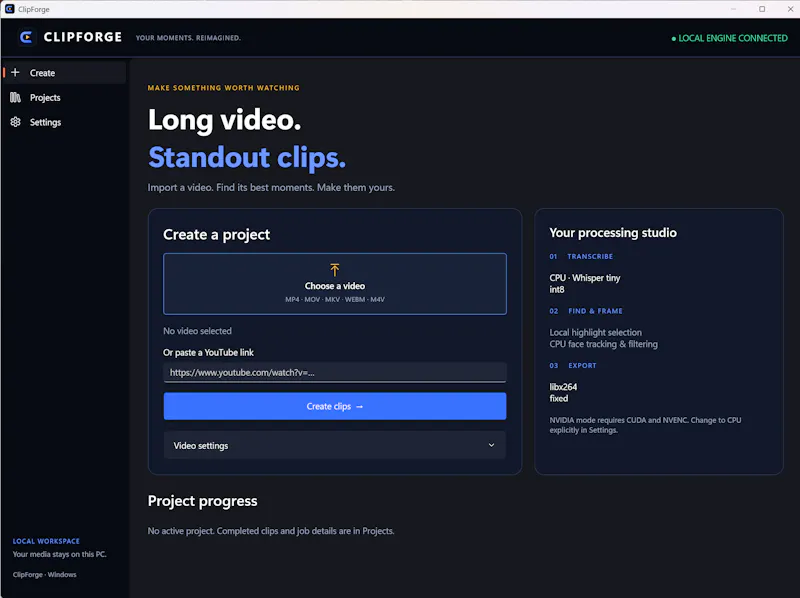Click the 'Project progress' heading
Viewport: 800px width, 598px height.
(x=203, y=501)
